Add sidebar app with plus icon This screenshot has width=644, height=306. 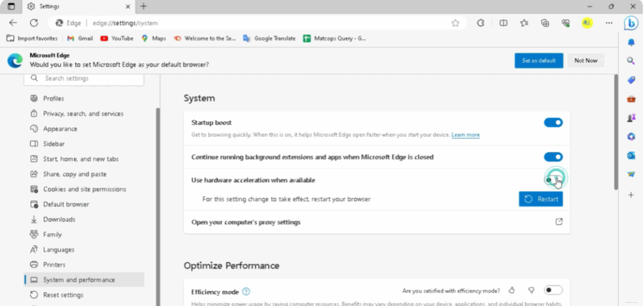[x=631, y=195]
